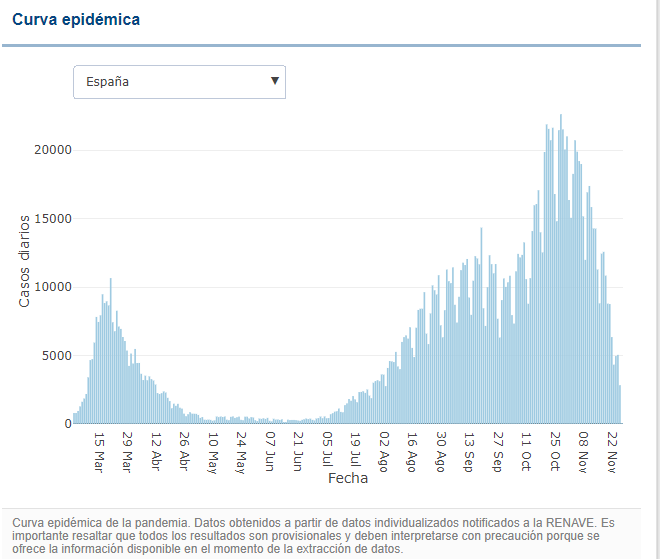The height and width of the screenshot is (559, 660).
Task: Click the 15000 y-axis value label
Action: [54, 218]
